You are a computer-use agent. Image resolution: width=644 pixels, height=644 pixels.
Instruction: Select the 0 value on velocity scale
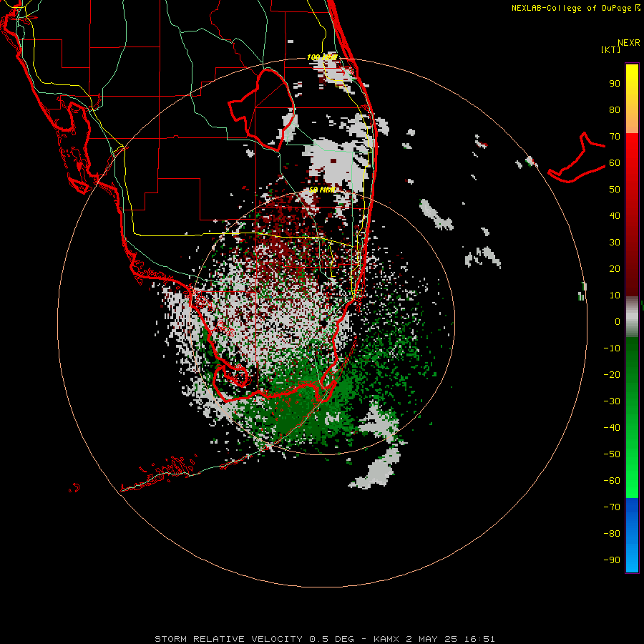pyautogui.click(x=618, y=322)
